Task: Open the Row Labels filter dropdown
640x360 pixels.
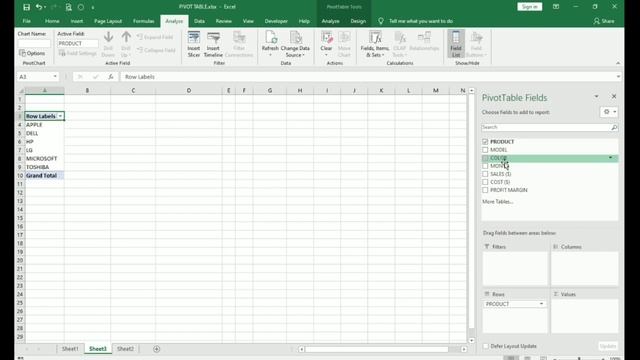Action: [x=60, y=116]
